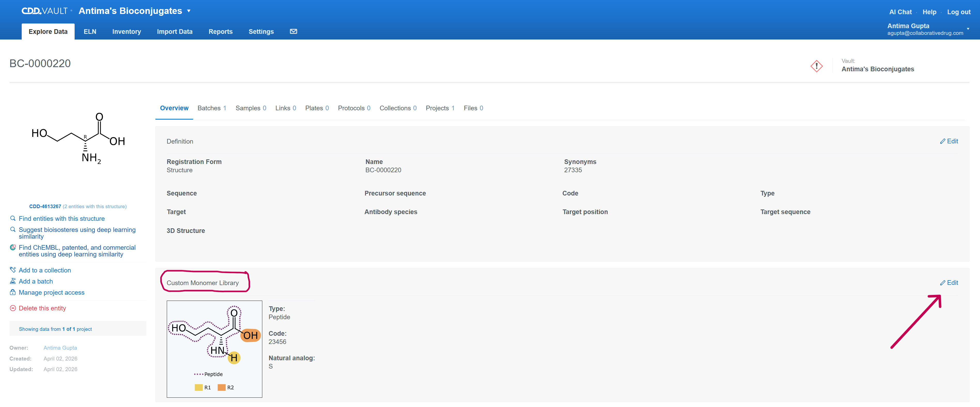980x407 pixels.
Task: Click Find entities with this structure
Action: (62, 218)
